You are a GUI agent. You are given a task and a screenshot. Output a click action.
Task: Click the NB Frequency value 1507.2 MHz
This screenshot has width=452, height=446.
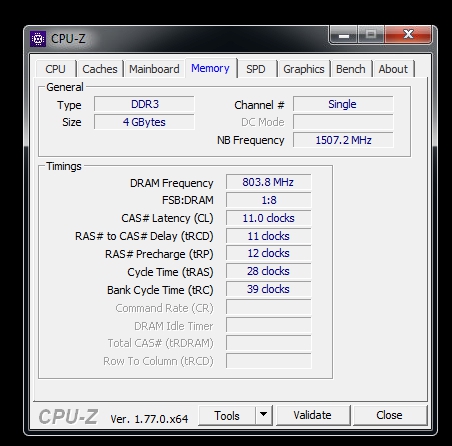coord(343,140)
